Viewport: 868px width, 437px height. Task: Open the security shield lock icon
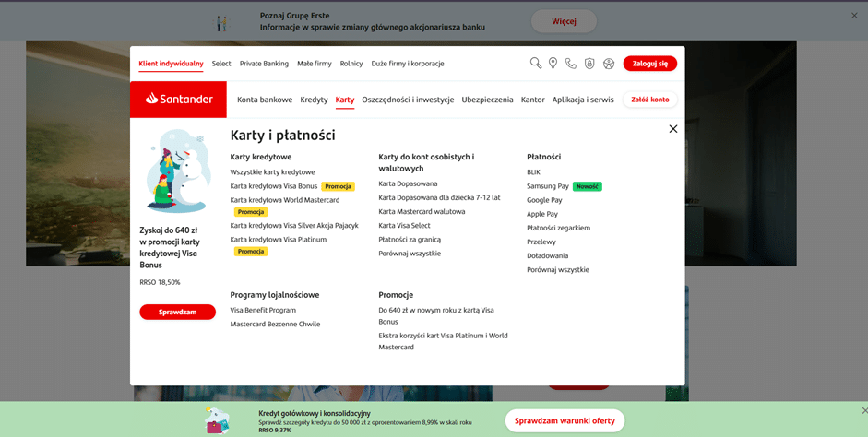tap(589, 64)
